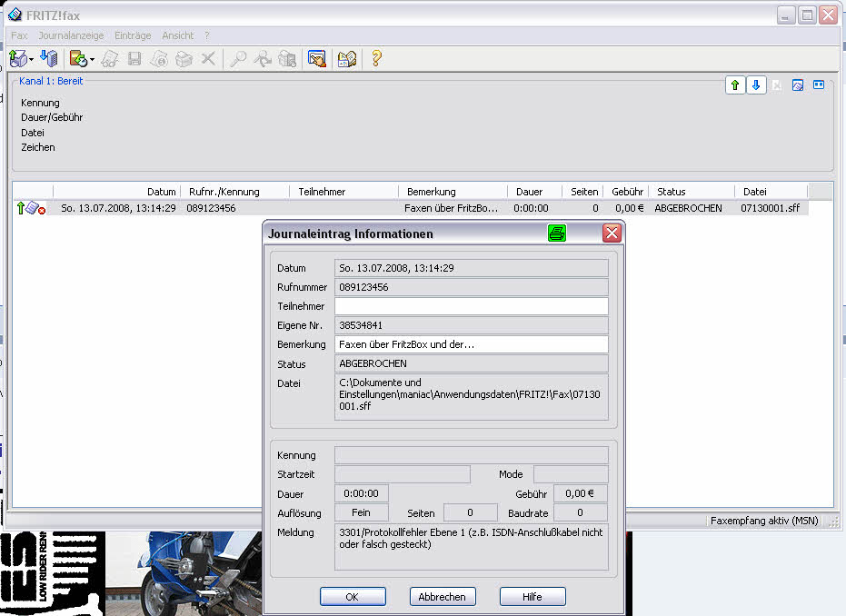846x616 pixels.
Task: Click the resend fax toolbar icon
Action: (263, 58)
